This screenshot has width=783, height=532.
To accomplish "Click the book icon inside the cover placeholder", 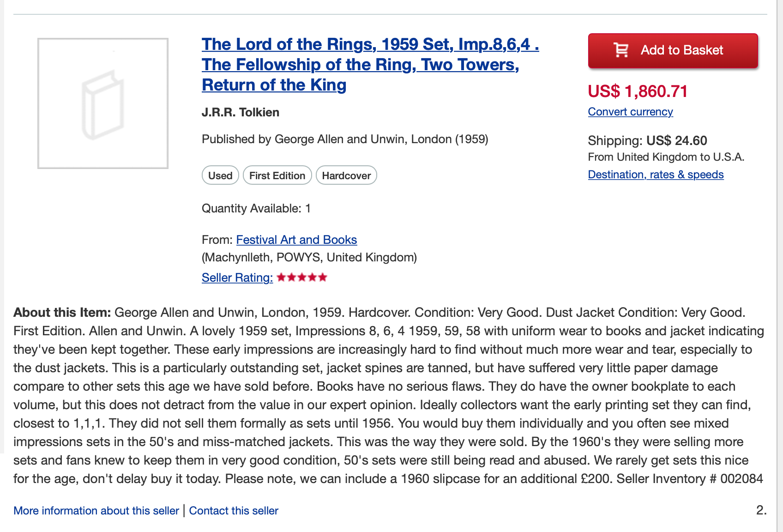I will pyautogui.click(x=103, y=105).
